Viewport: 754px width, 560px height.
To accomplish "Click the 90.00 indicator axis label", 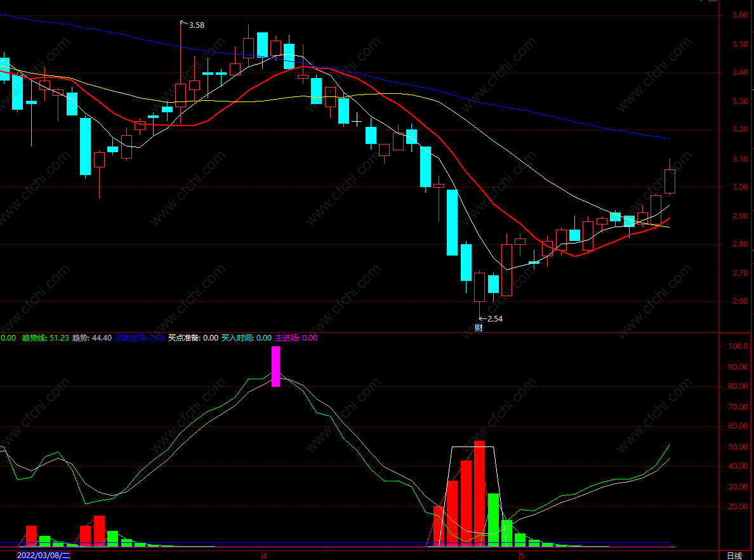I will coord(738,367).
